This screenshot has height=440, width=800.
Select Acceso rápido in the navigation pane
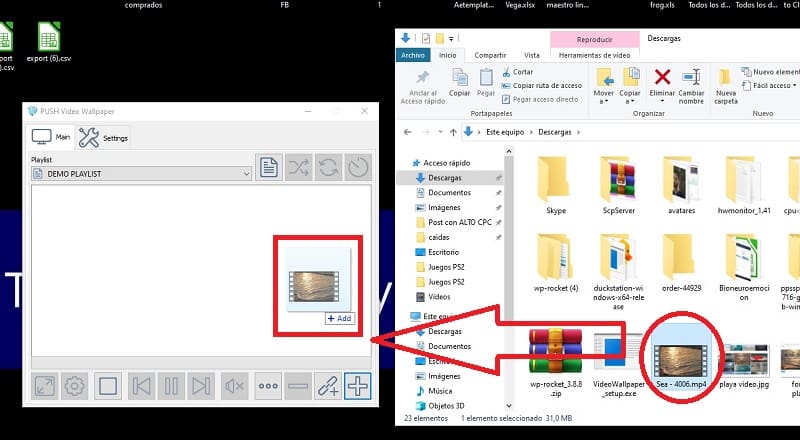tap(442, 163)
